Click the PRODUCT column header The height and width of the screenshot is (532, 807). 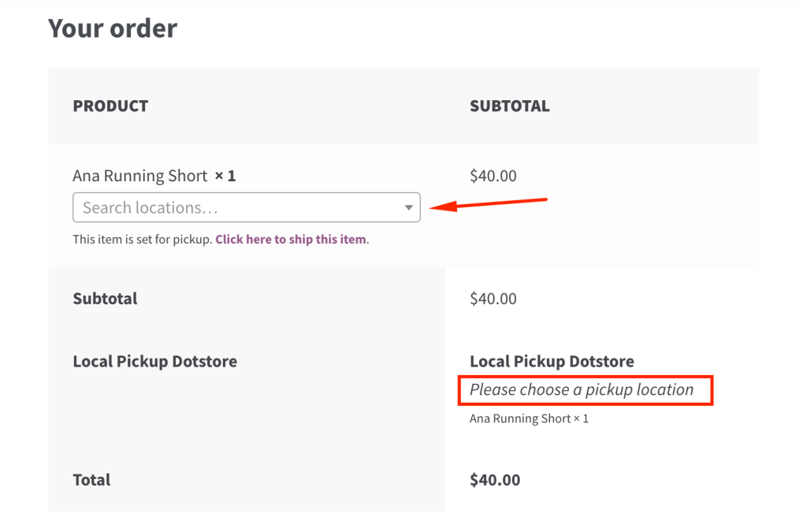point(110,106)
